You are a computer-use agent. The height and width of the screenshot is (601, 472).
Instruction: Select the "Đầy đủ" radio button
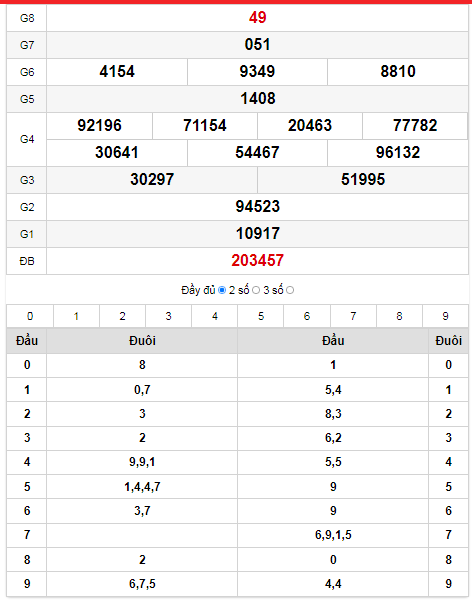222,290
